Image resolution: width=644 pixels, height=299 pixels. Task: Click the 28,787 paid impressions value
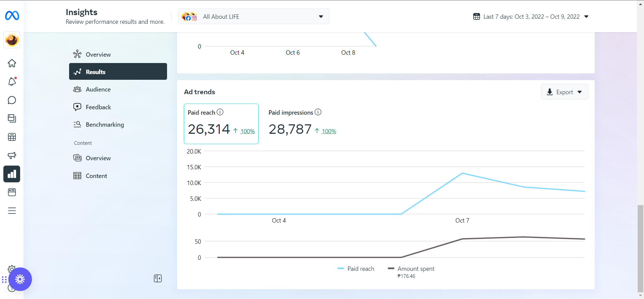[x=290, y=129]
